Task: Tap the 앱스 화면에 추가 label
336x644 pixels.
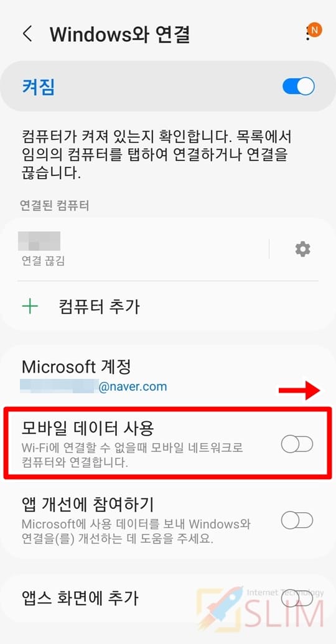Action: pos(80,598)
